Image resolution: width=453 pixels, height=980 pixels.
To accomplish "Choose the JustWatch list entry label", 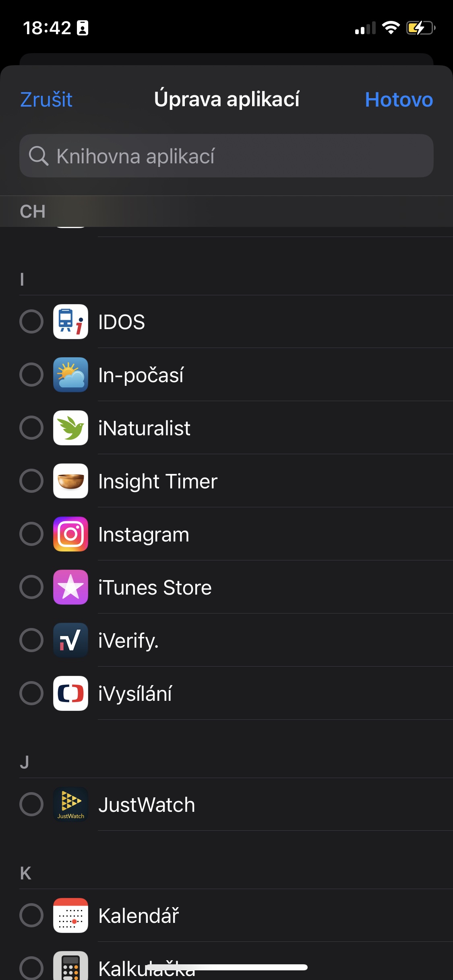I will pyautogui.click(x=147, y=805).
